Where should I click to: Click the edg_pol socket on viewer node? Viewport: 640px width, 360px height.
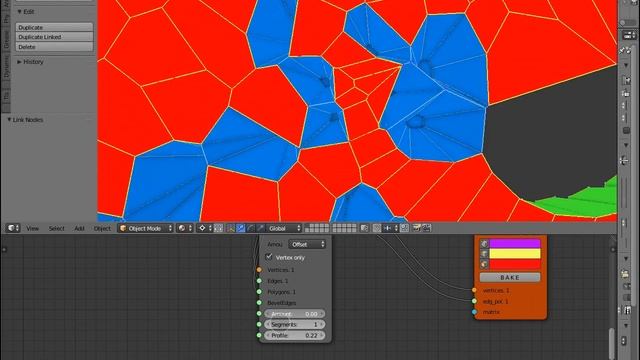point(474,301)
